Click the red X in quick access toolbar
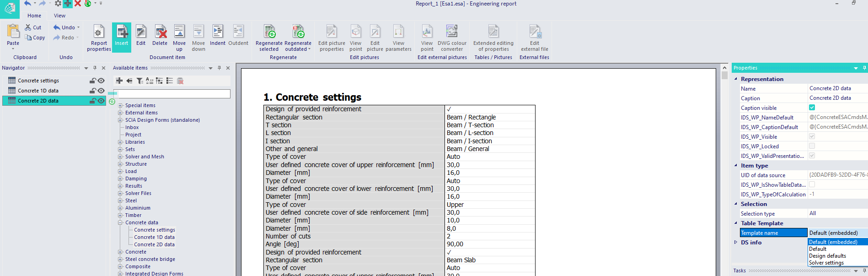868x276 pixels. pyautogui.click(x=78, y=4)
